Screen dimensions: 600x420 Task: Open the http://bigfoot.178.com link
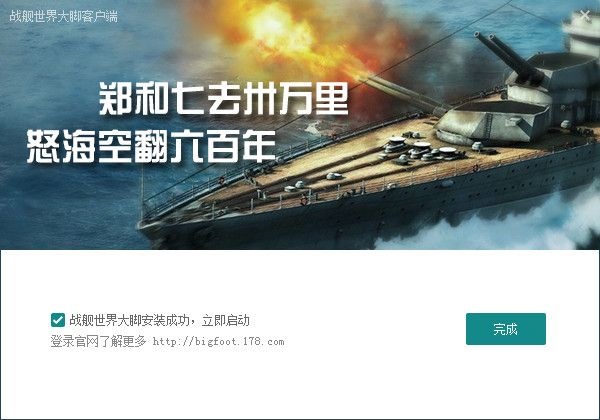[218, 341]
